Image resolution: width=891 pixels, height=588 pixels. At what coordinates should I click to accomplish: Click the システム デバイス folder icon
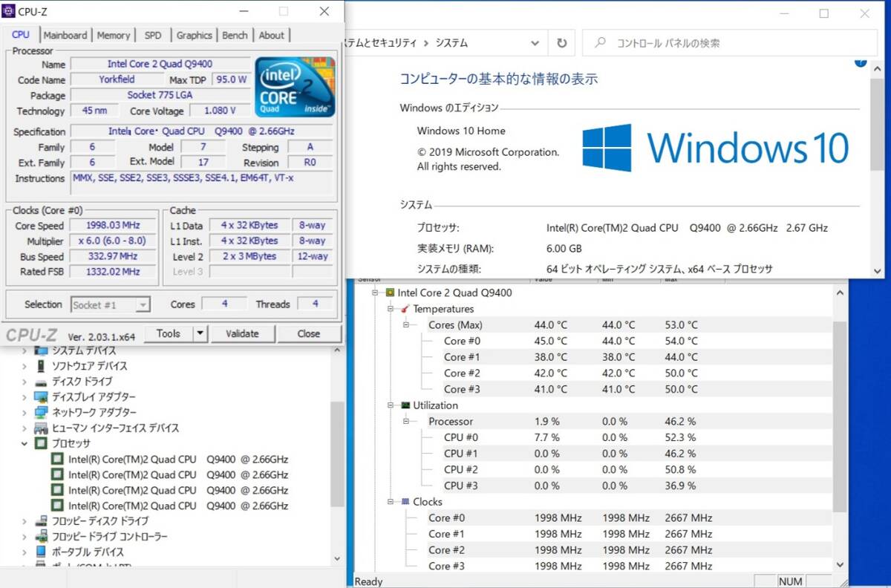point(41,350)
